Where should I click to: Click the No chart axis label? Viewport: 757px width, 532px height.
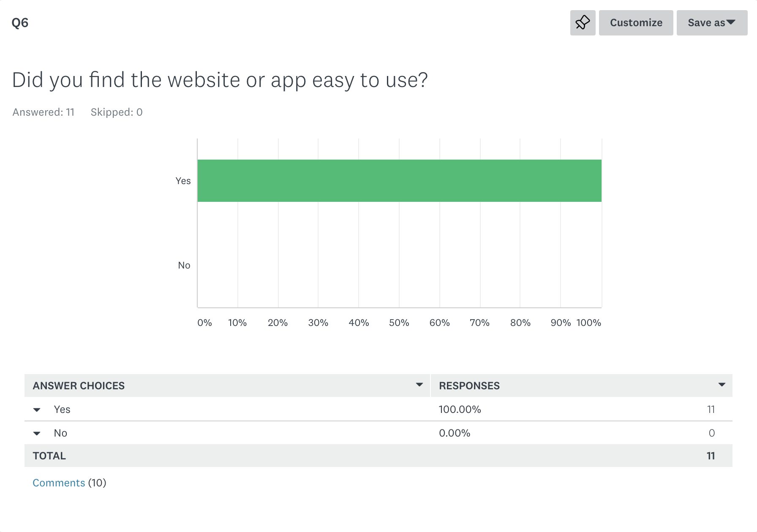click(184, 265)
